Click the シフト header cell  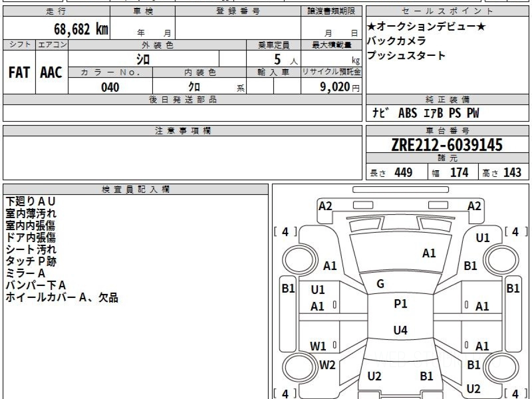click(x=20, y=45)
